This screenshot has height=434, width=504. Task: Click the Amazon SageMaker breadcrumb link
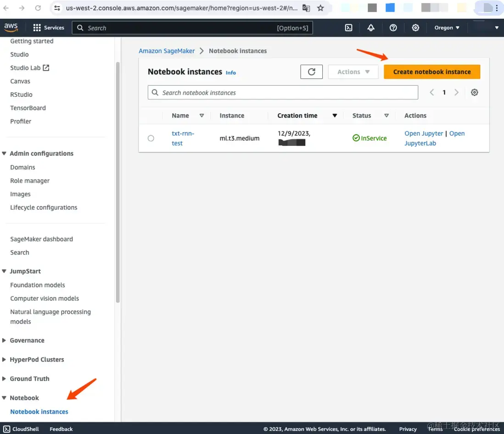click(x=167, y=51)
